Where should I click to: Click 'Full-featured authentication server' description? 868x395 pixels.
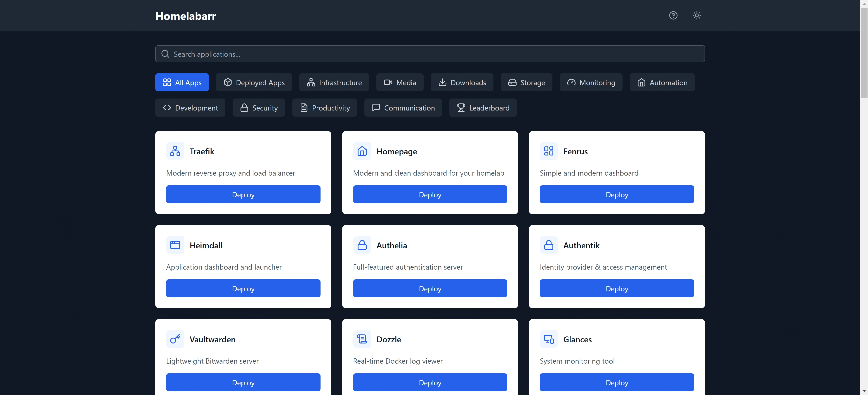[408, 267]
